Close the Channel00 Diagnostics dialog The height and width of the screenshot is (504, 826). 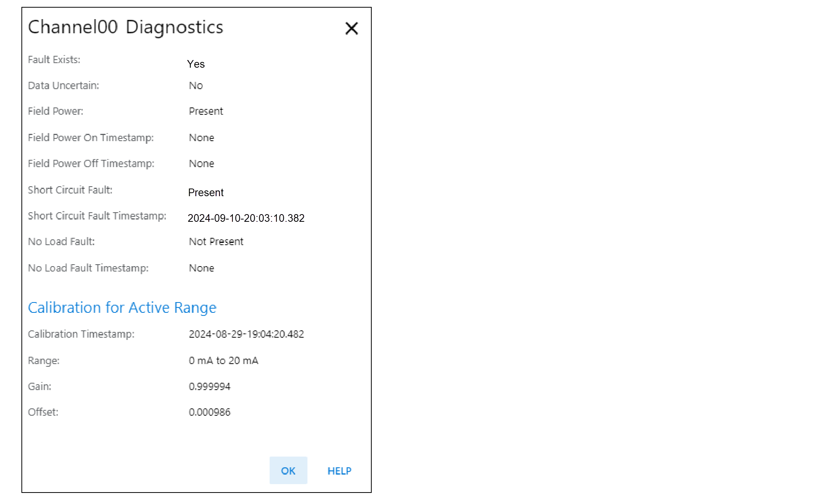(351, 28)
